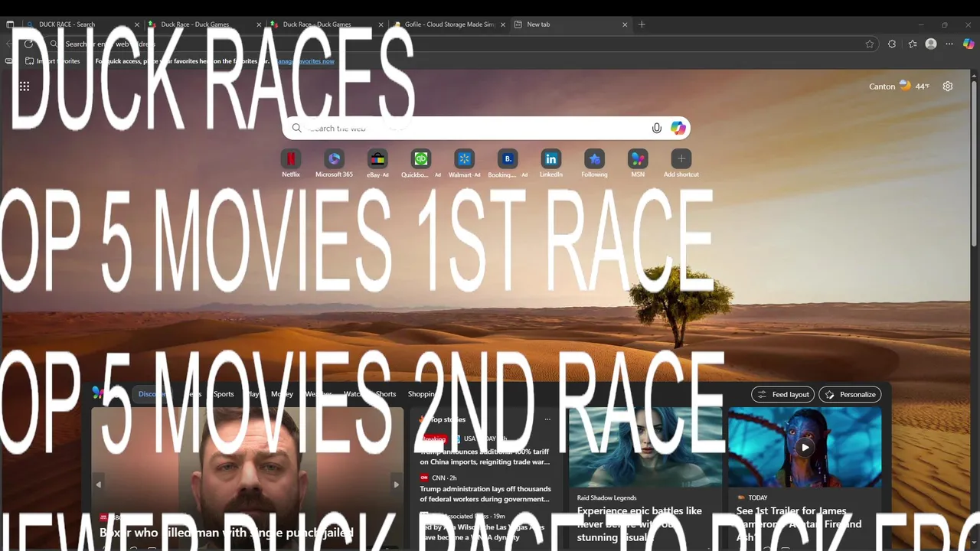This screenshot has width=980, height=551.
Task: Switch to the DUCK RACE - Search tab
Action: [83, 24]
